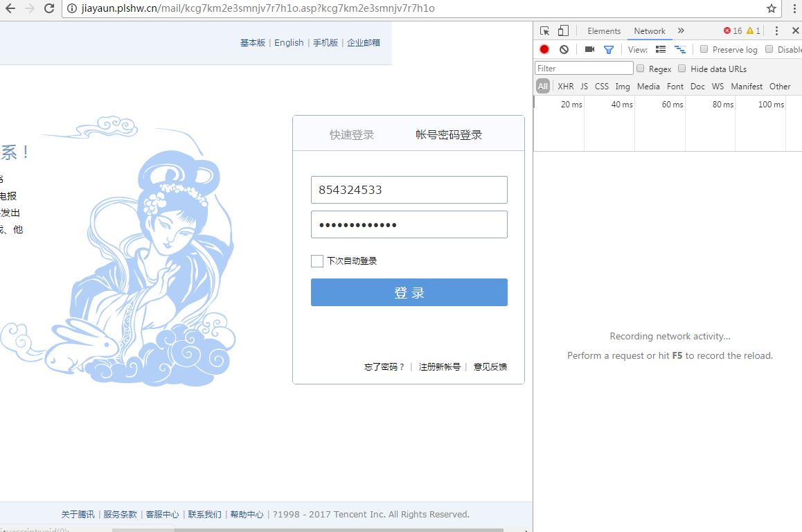The width and height of the screenshot is (802, 532).
Task: Reload the current page
Action: point(49,8)
